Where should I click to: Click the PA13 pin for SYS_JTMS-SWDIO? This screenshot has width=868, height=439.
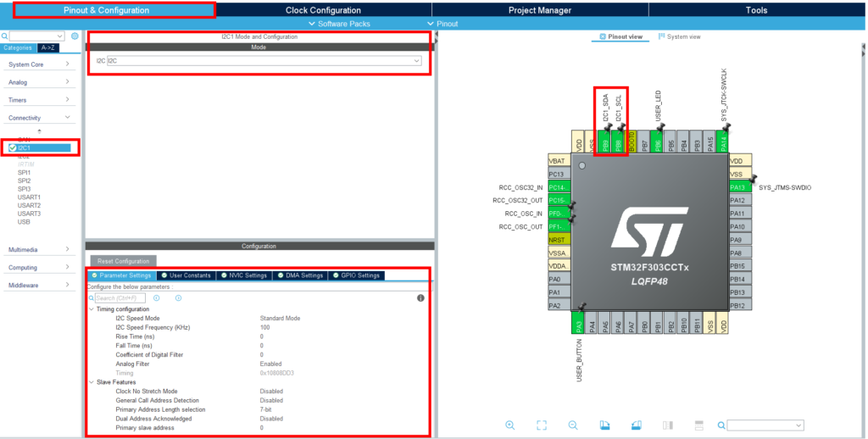pyautogui.click(x=741, y=187)
